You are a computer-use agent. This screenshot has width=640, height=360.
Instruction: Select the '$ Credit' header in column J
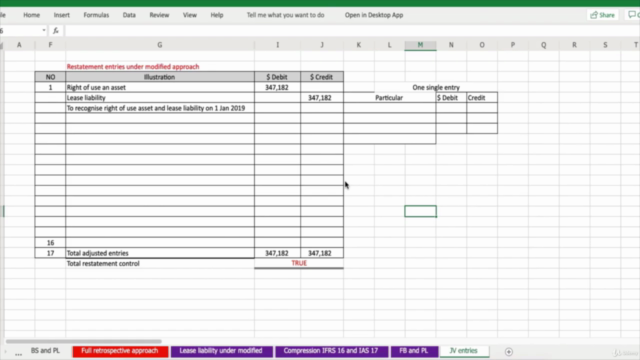pyautogui.click(x=322, y=77)
